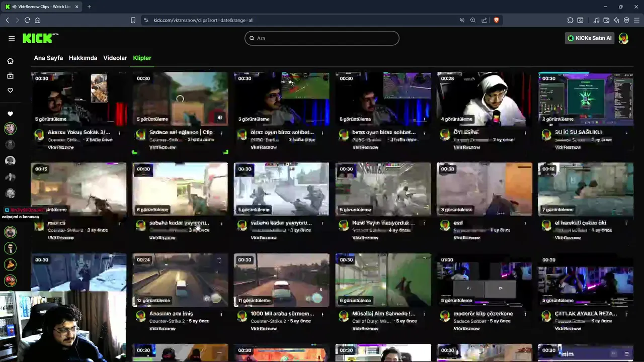Open clip title 1000 Mil araba sürmem

click(282, 314)
